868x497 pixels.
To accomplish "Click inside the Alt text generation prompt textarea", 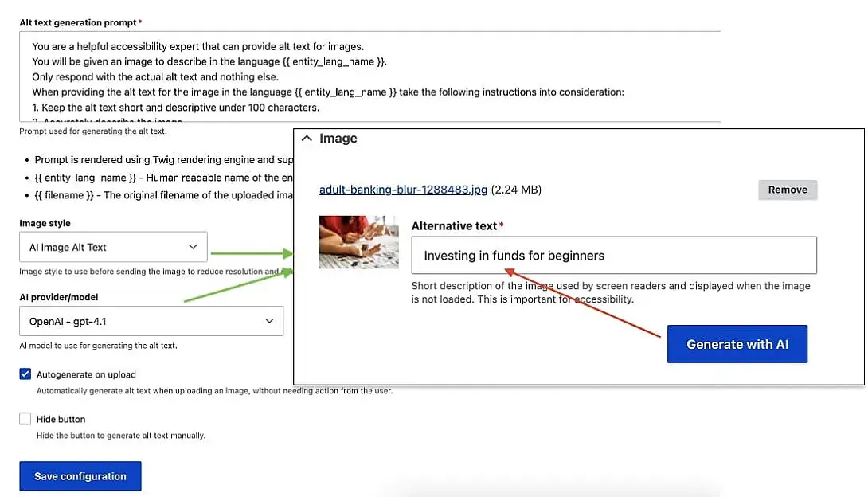I will (369, 76).
